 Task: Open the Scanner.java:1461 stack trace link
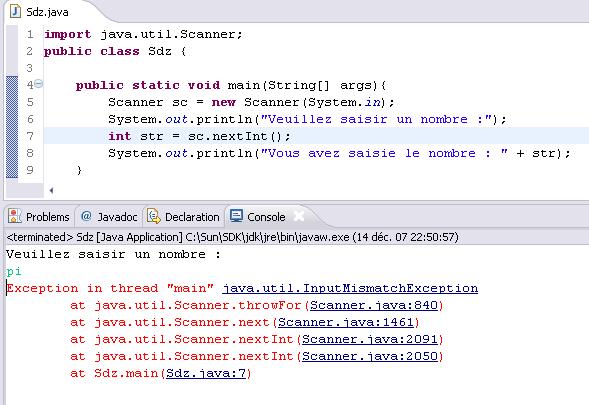click(346, 322)
